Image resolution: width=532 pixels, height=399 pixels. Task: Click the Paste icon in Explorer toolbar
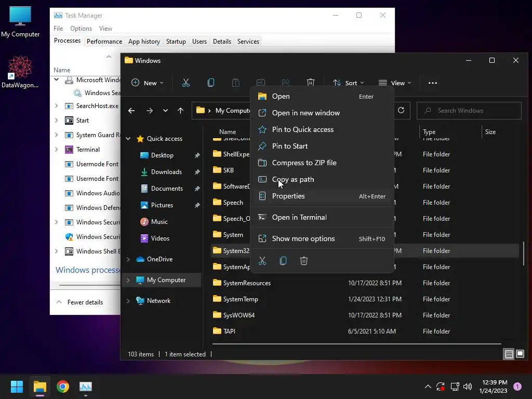pos(235,83)
